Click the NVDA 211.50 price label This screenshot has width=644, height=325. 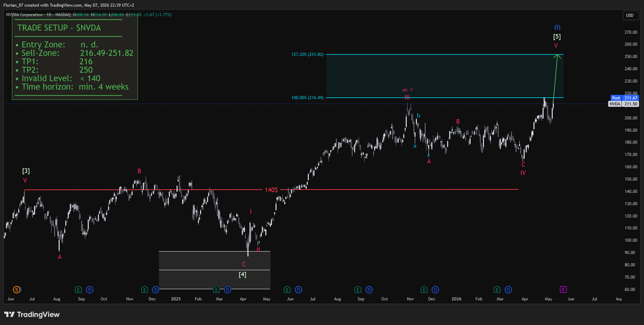coord(623,104)
